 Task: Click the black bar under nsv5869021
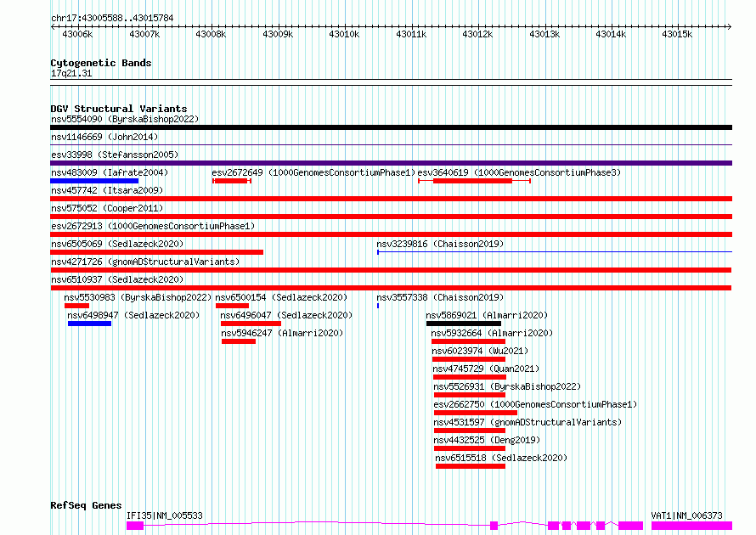click(464, 324)
